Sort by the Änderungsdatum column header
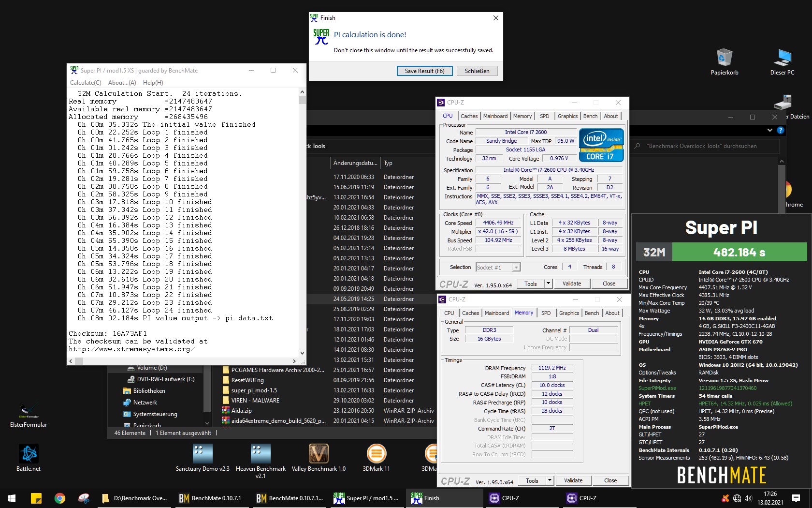Image resolution: width=812 pixels, height=508 pixels. (x=355, y=163)
